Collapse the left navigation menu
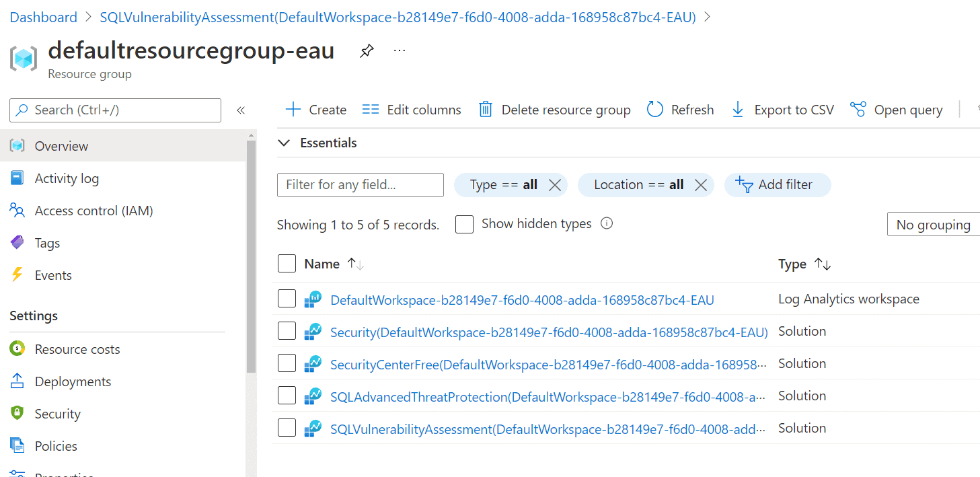The height and width of the screenshot is (477, 980). pyautogui.click(x=241, y=110)
